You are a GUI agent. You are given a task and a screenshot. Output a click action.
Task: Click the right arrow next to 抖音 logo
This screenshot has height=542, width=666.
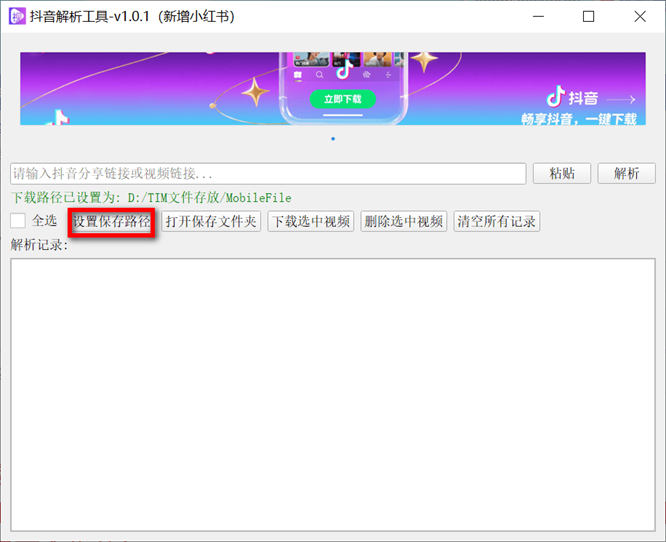(x=621, y=99)
